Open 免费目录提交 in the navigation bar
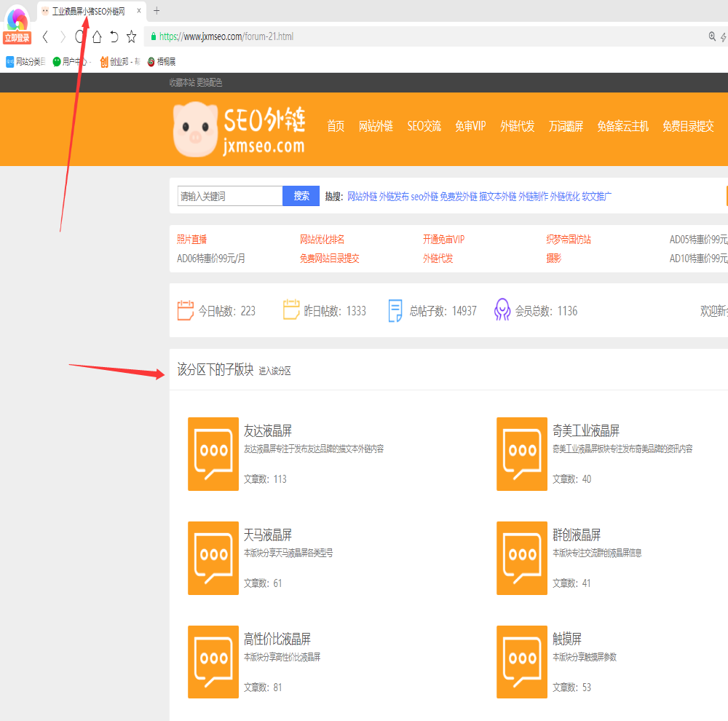The height and width of the screenshot is (721, 728). pyautogui.click(x=689, y=126)
